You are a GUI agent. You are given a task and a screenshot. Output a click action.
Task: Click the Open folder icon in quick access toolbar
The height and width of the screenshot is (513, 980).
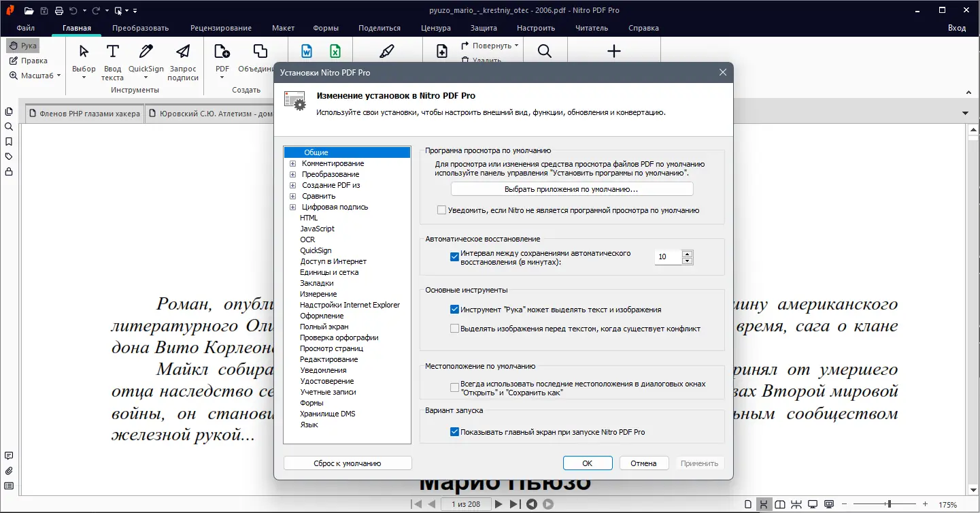tap(29, 11)
